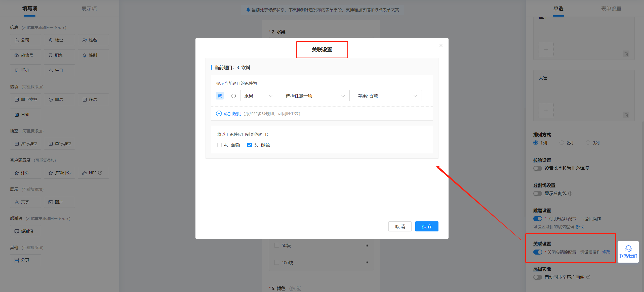Add the 姓名 name field
This screenshot has height=292, width=644.
[93, 40]
